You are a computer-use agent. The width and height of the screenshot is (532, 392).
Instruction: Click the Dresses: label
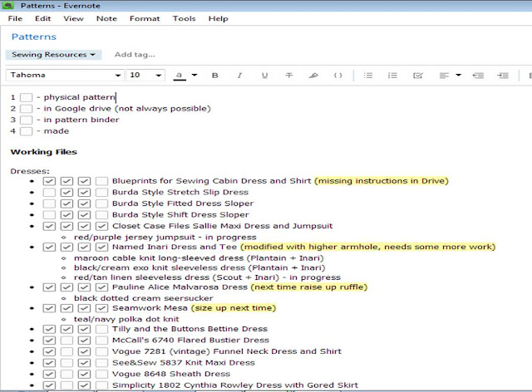[x=30, y=171]
